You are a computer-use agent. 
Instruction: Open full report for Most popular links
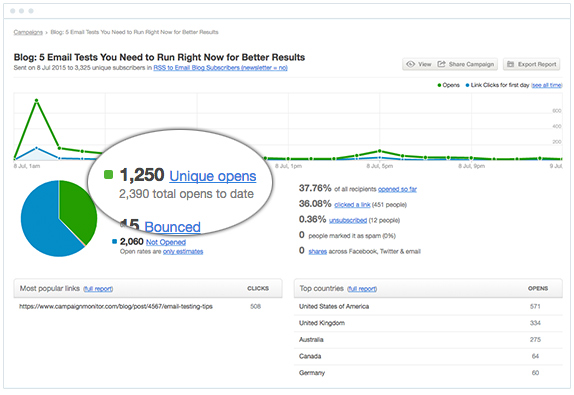pyautogui.click(x=98, y=289)
